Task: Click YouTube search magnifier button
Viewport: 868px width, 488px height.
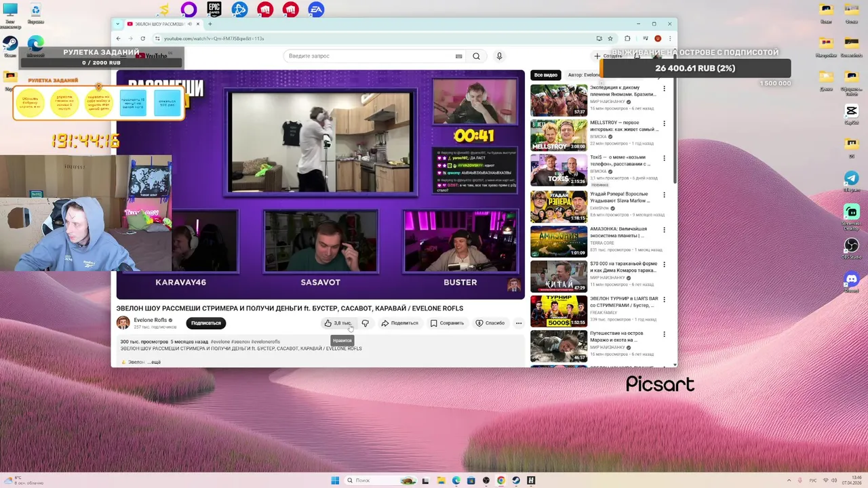Action: [x=476, y=56]
